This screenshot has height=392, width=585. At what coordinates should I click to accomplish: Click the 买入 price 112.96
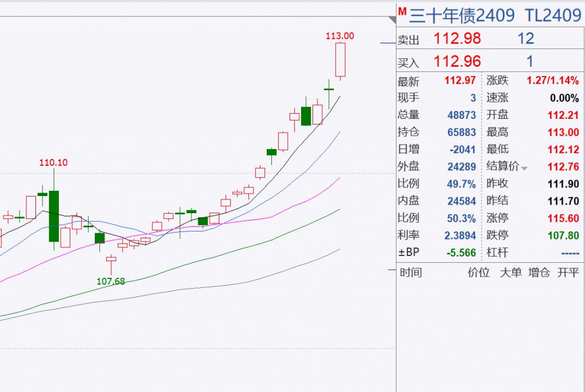coord(457,61)
